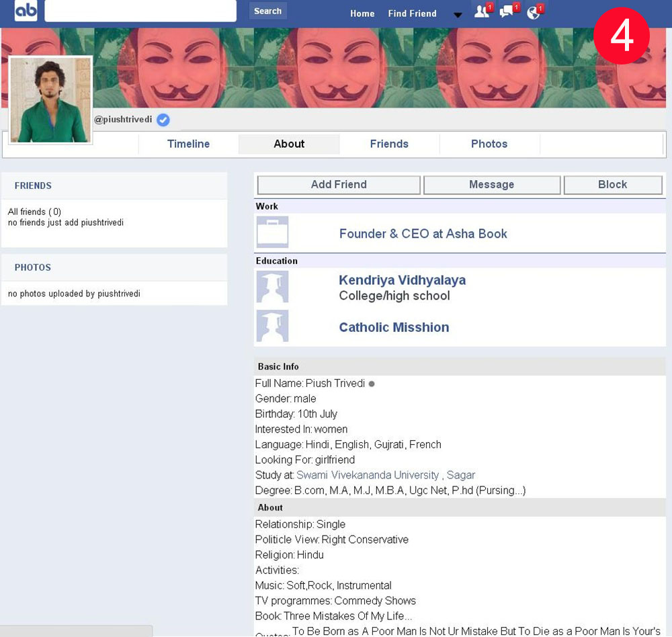Click the verified badge next to @piushtrivedi
The image size is (672, 637).
coord(163,120)
